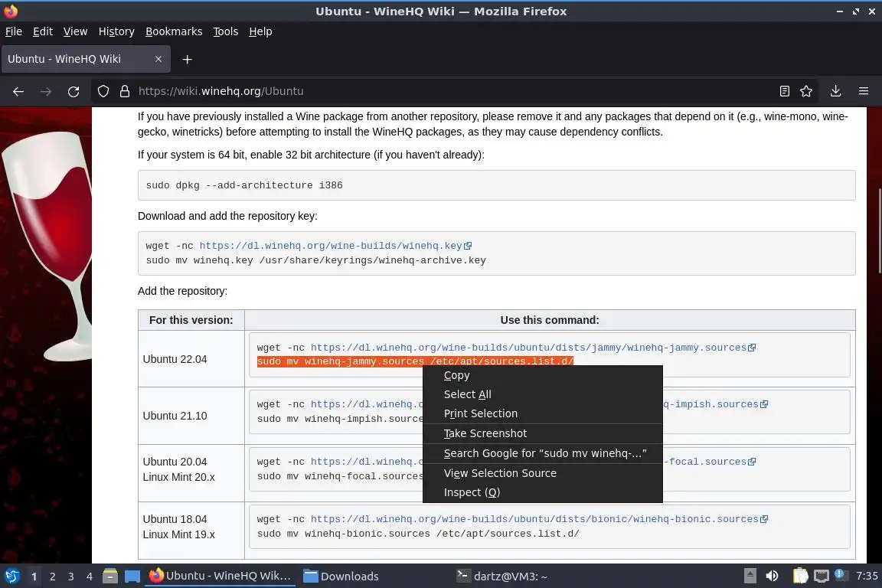Click the Firefox WineHQ Wiki taskbar button

coord(220,577)
